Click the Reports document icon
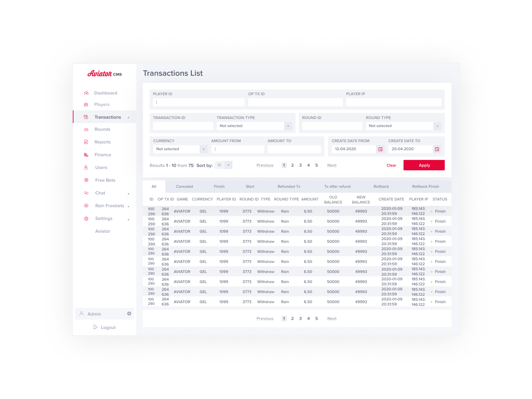 coord(86,142)
